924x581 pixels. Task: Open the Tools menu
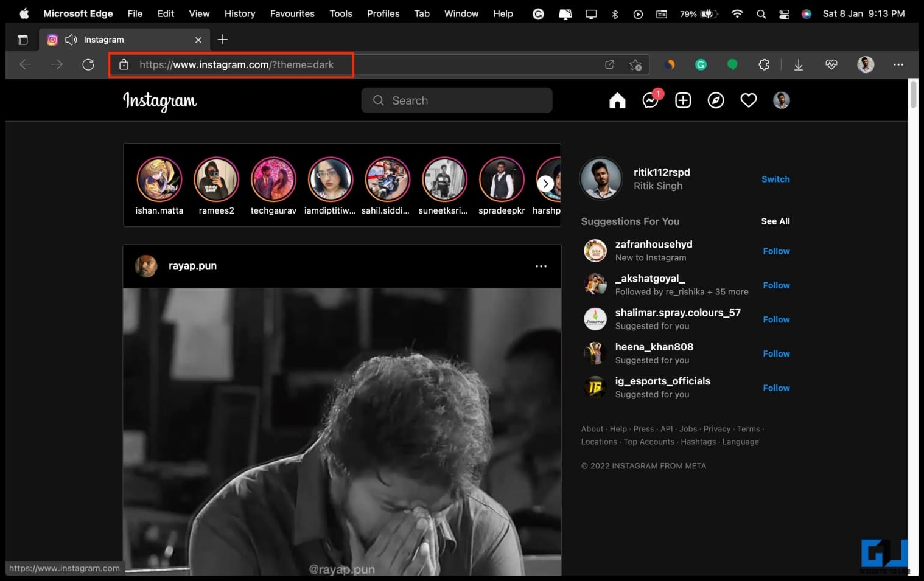click(x=341, y=13)
